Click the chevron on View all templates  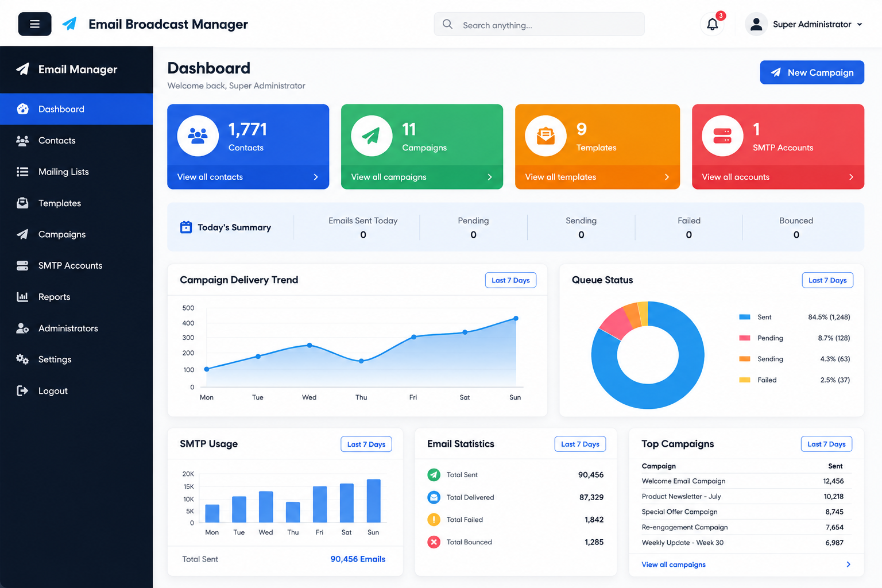coord(667,177)
